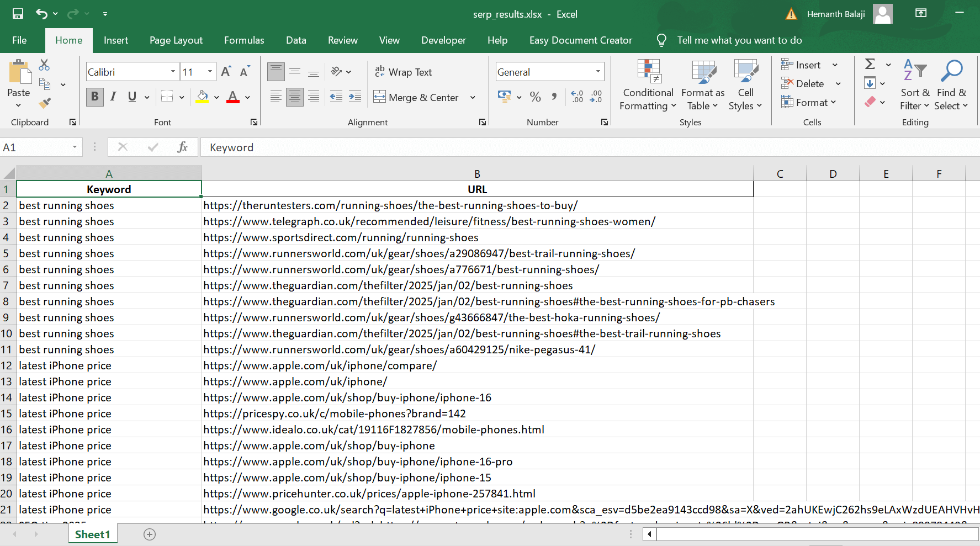Click the AutoSum sigma icon
The image size is (980, 546).
point(870,65)
